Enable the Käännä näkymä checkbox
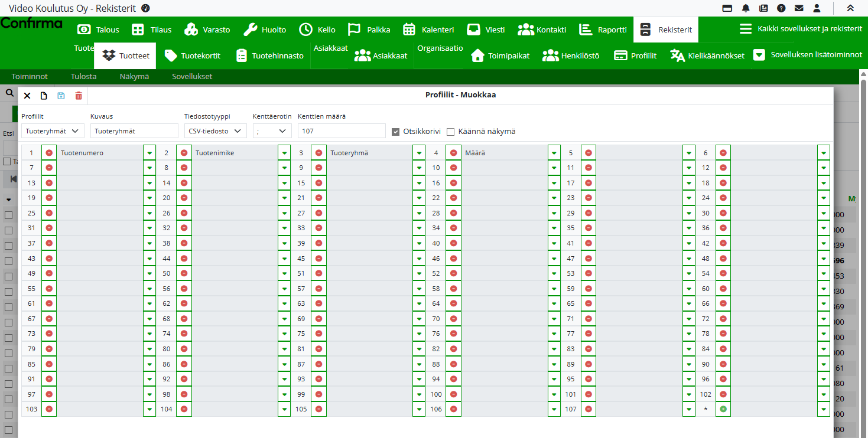This screenshot has height=438, width=868. point(450,132)
